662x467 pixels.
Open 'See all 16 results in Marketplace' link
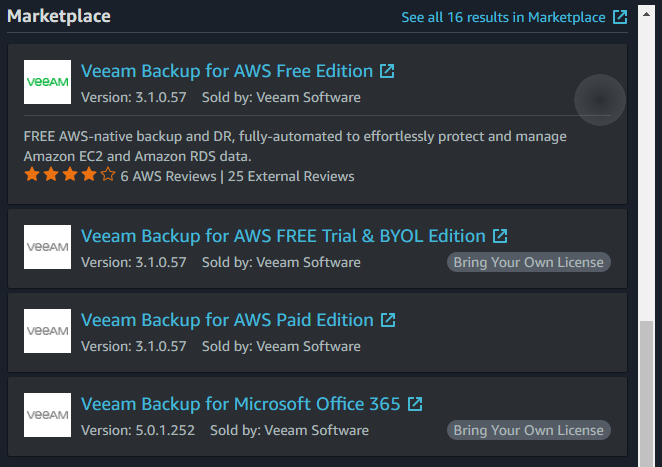point(503,17)
